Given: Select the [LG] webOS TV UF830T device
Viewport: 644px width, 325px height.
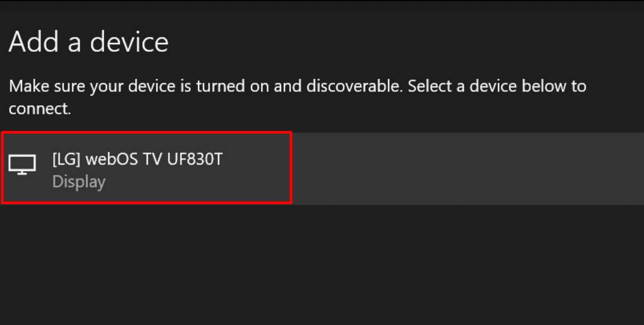Looking at the screenshot, I should [x=137, y=160].
